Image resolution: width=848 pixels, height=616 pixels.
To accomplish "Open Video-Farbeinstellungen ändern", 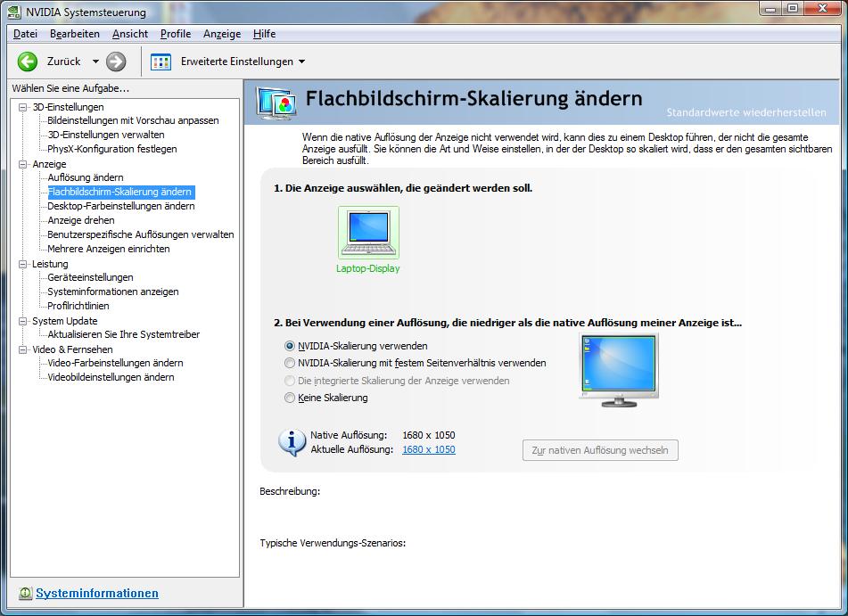I will point(115,363).
